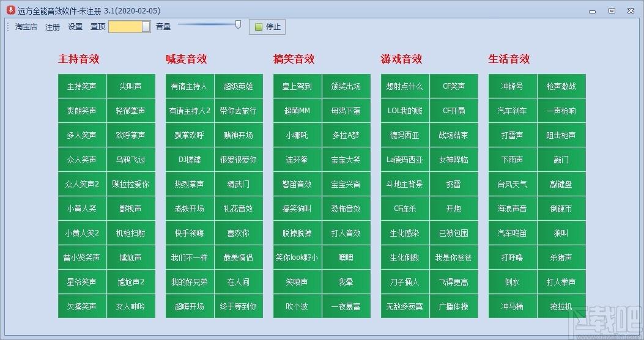The height and width of the screenshot is (340, 644).
Task: Play the 生化感染 sound effect
Action: click(405, 233)
